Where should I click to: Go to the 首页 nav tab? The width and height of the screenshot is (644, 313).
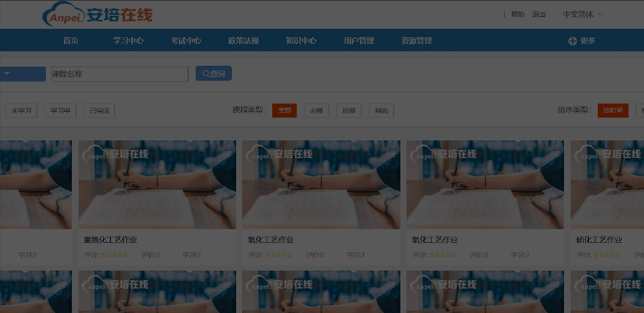pyautogui.click(x=70, y=40)
